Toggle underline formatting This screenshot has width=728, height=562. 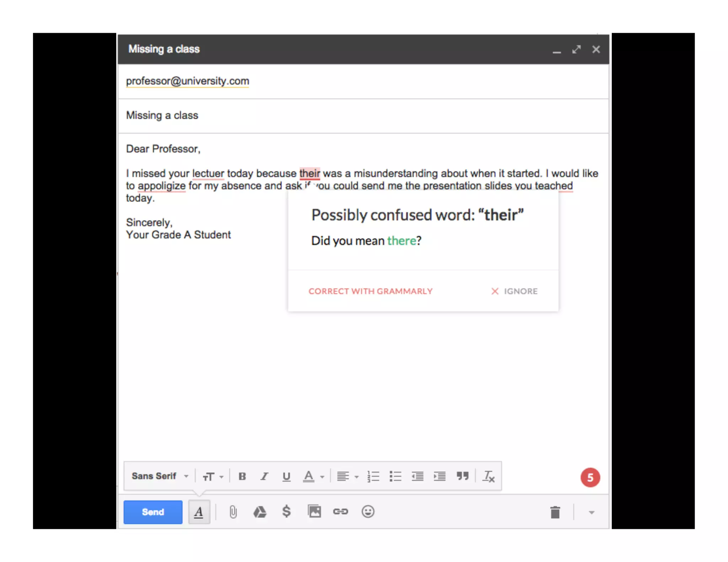coord(286,476)
